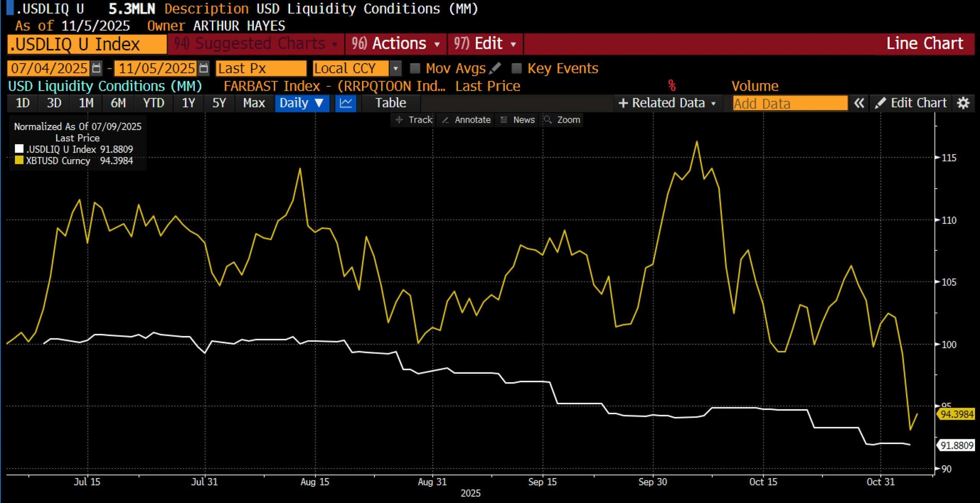Click the yellow XBTUSD Curncy legend swatch
This screenshot has width=980, height=503.
pos(19,160)
